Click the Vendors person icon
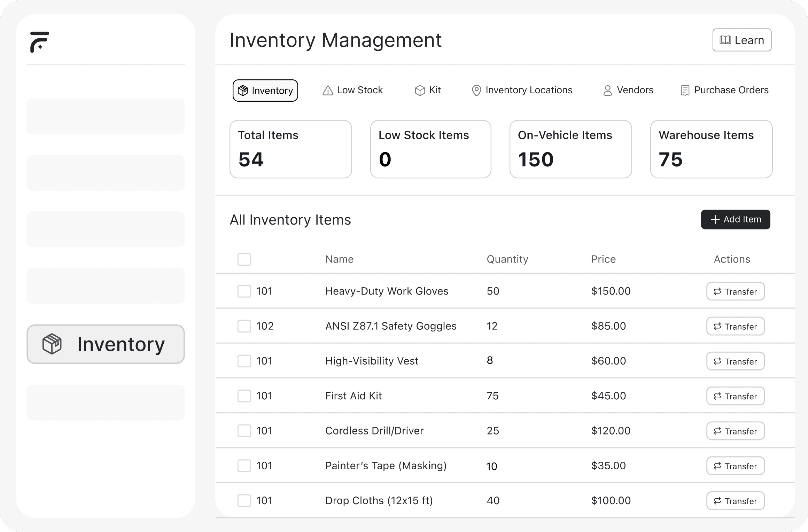The width and height of the screenshot is (808, 532). 607,91
